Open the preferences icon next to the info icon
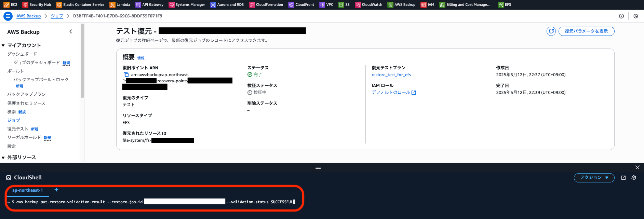644x219 pixels. point(636,16)
